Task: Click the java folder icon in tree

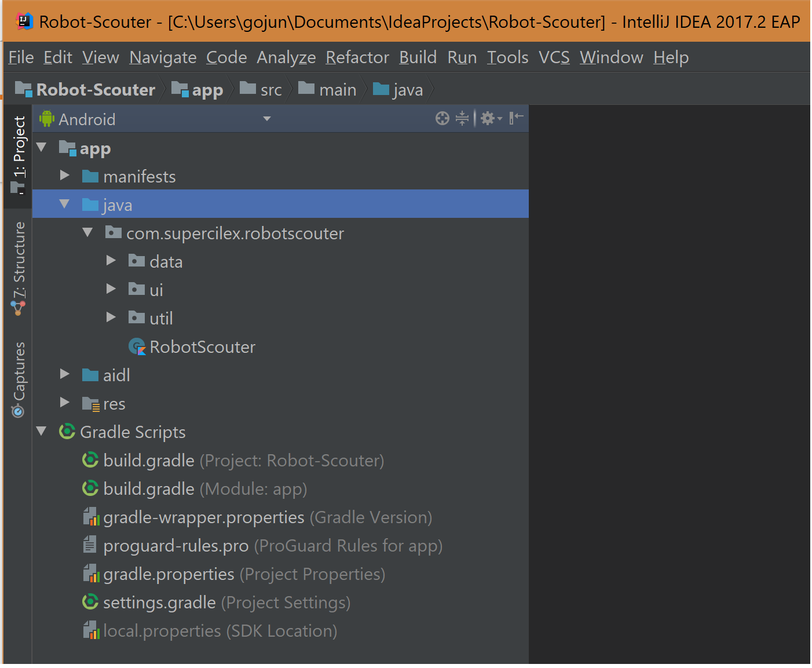Action: 90,205
